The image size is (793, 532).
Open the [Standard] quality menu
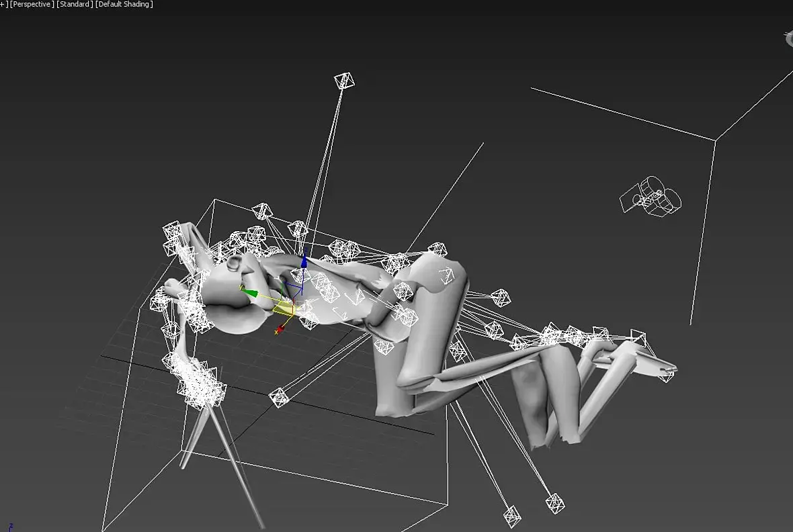pos(75,4)
